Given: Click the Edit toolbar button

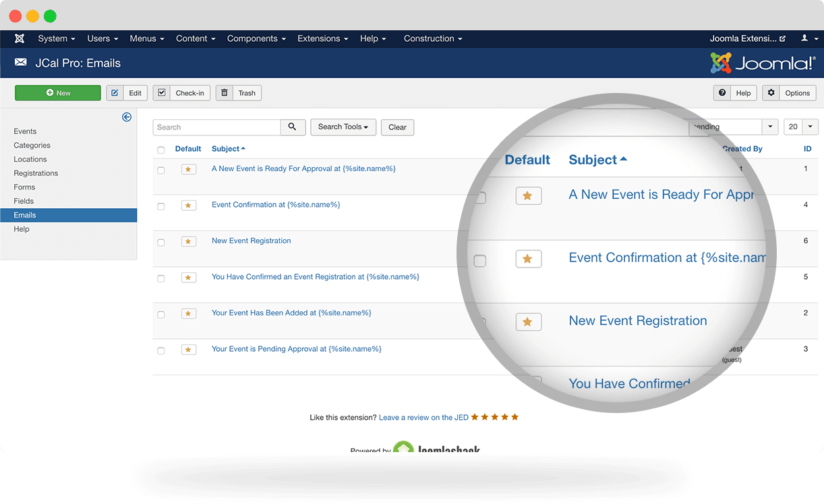Looking at the screenshot, I should click(127, 93).
